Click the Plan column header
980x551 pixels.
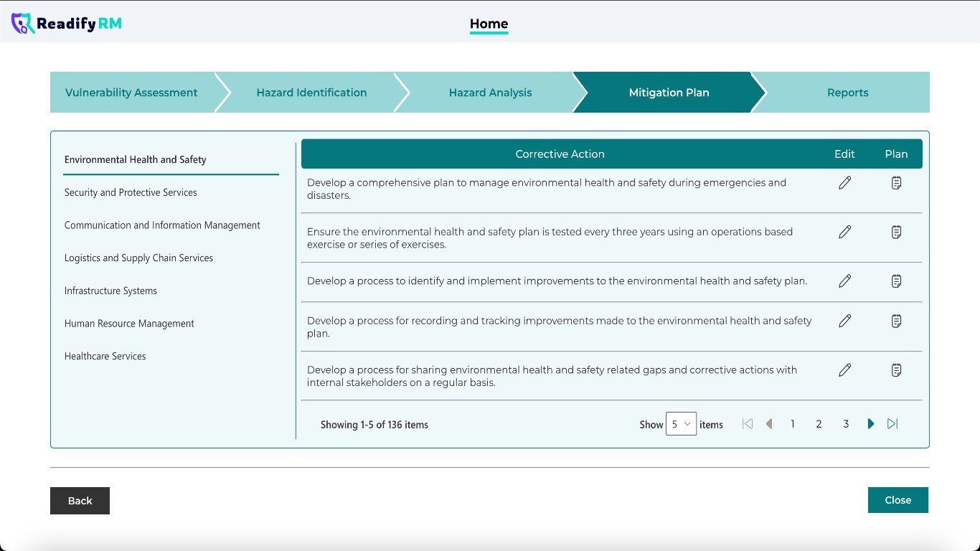coord(896,154)
